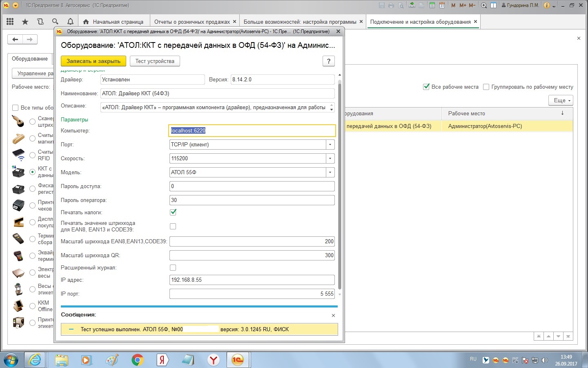The image size is (588, 368).
Task: Enable Расширенный журнал checkbox
Action: pos(173,267)
